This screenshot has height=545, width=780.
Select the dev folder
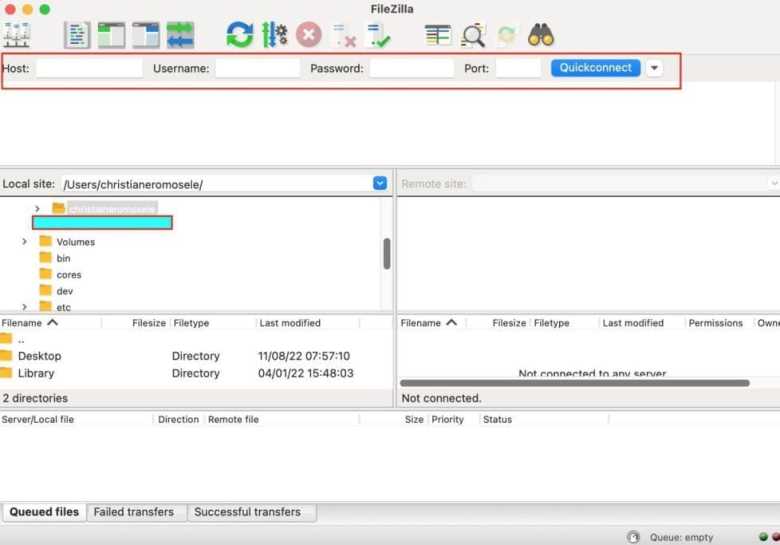(x=65, y=291)
